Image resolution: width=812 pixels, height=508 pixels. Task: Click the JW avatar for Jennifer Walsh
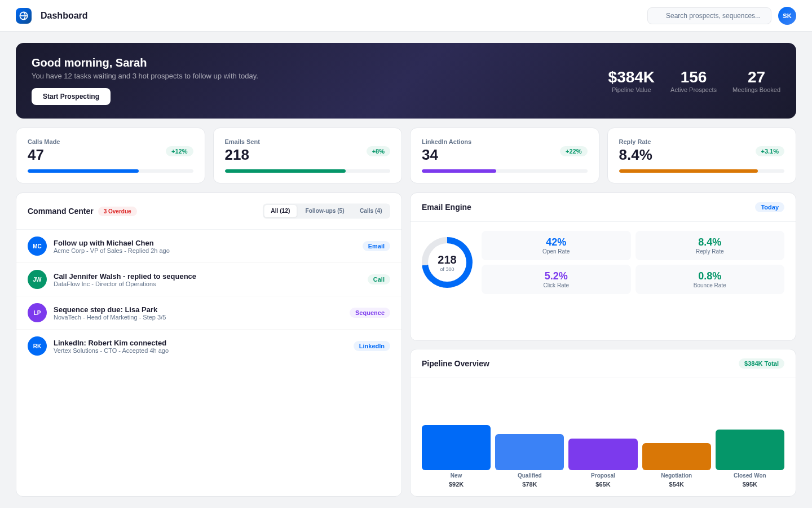coord(37,279)
